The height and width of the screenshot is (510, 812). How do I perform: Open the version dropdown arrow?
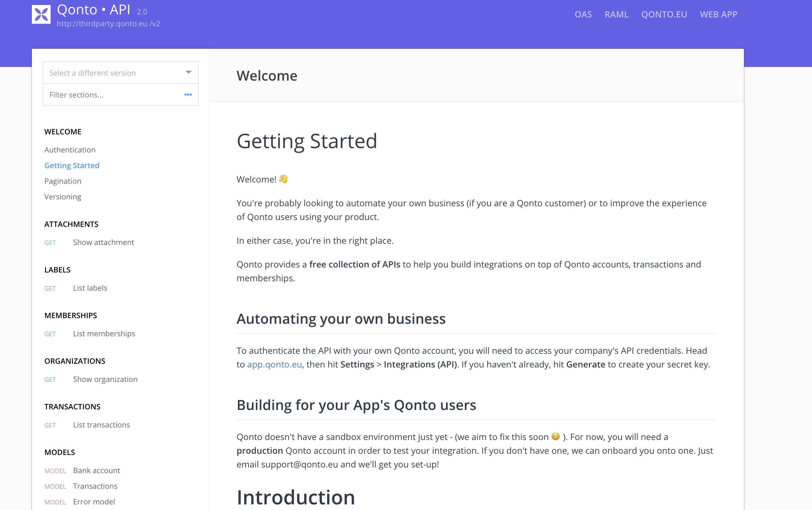(x=188, y=72)
